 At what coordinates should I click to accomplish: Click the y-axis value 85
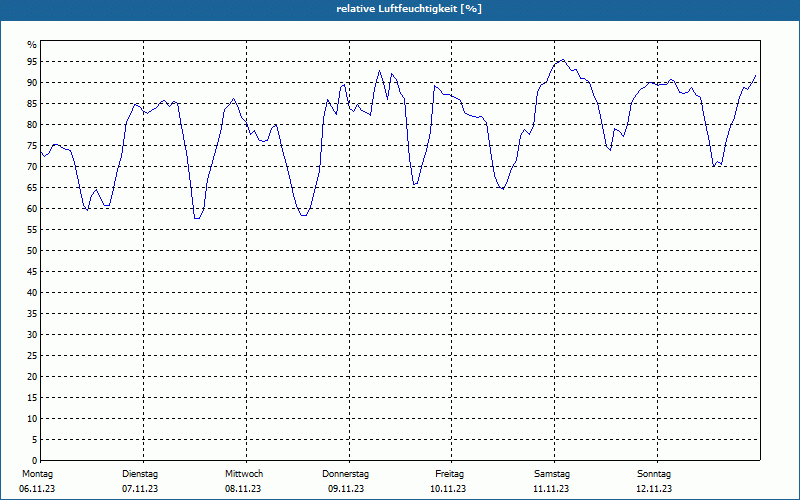coord(32,104)
